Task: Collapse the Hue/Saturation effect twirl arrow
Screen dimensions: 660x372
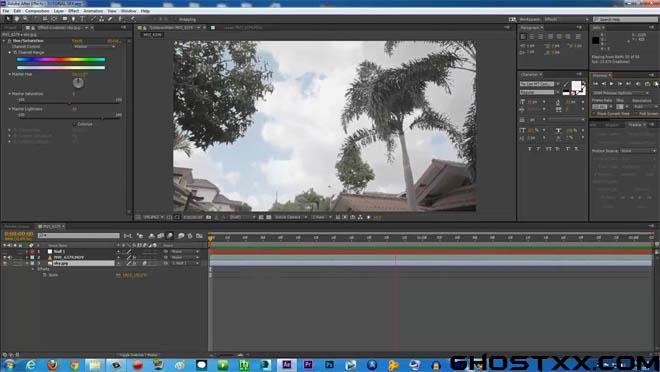Action: [4, 41]
